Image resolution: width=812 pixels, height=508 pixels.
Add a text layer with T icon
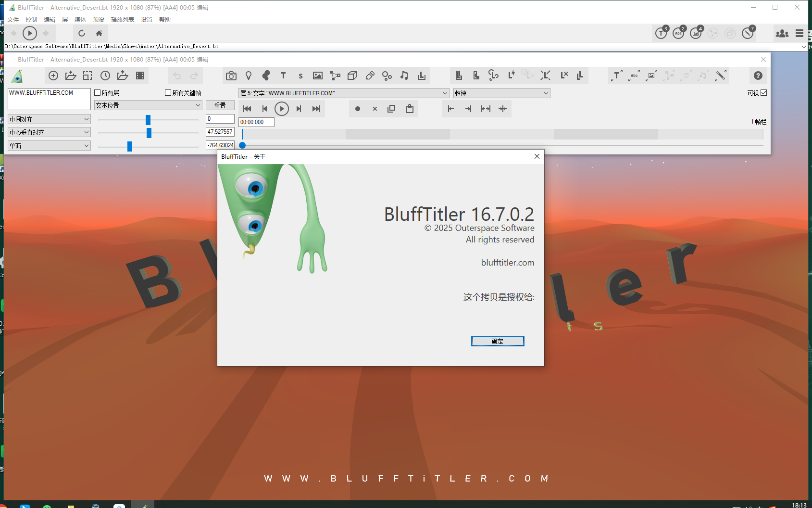coord(283,76)
